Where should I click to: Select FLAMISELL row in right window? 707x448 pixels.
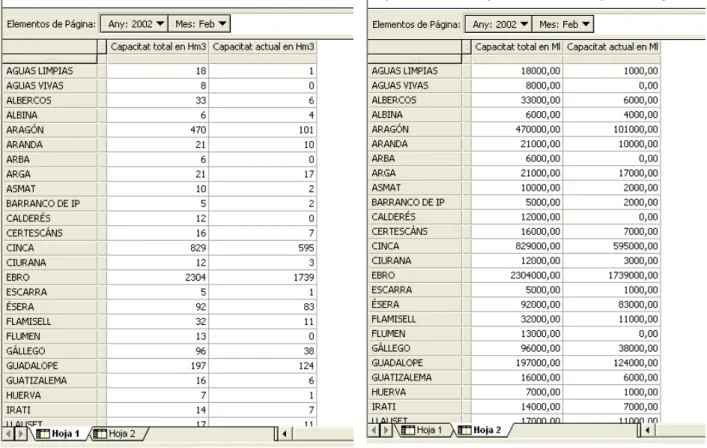[415, 319]
